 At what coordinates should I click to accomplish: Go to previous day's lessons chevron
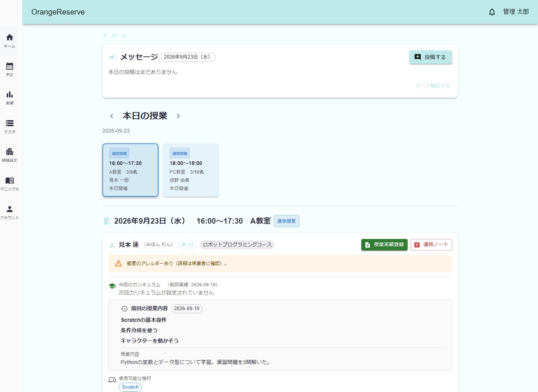[111, 116]
